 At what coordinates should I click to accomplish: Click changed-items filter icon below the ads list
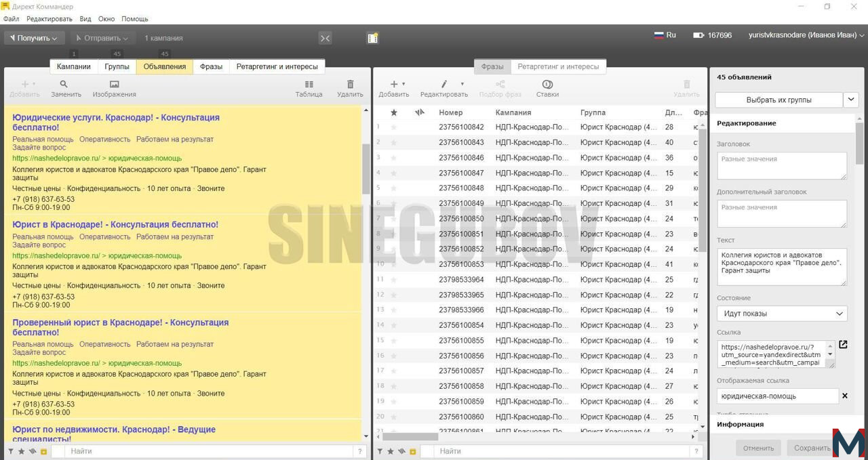click(33, 451)
